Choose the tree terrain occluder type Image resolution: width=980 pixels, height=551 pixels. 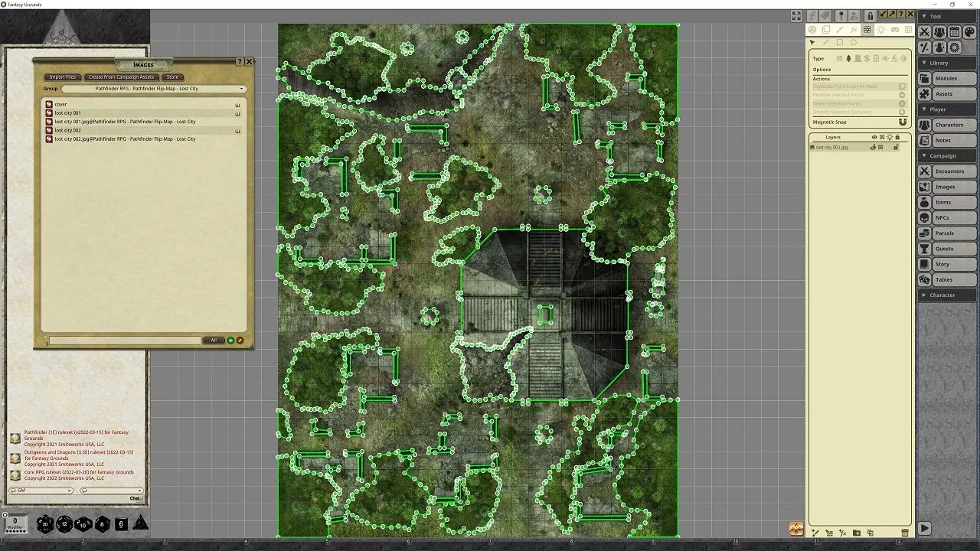point(848,58)
